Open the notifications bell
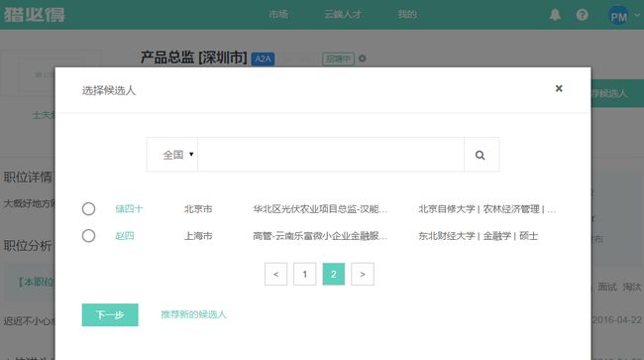 tap(555, 15)
